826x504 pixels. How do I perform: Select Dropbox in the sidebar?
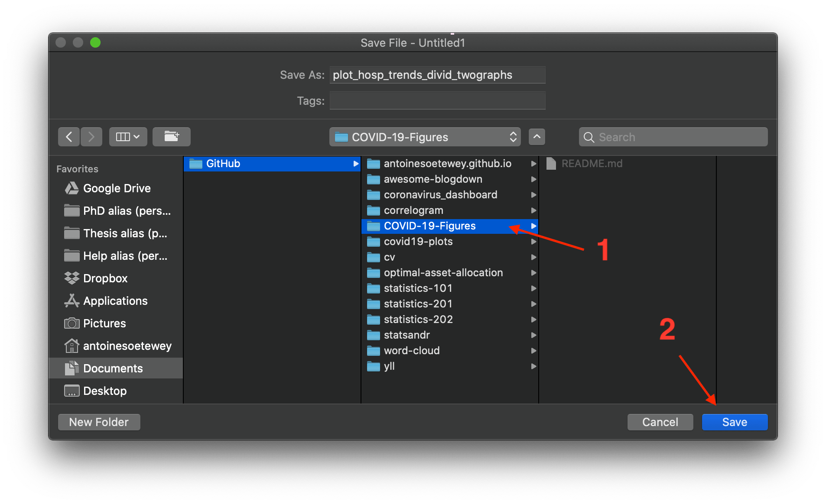point(116,278)
